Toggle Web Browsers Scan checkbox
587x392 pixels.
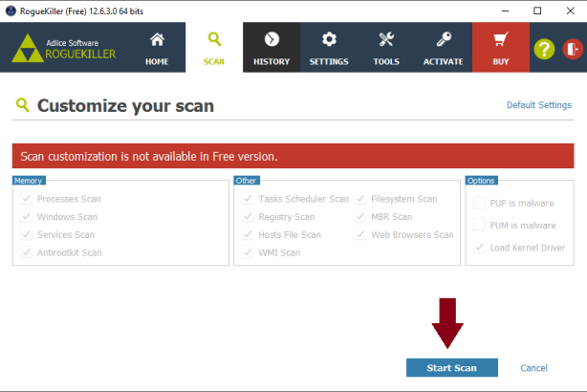coord(360,234)
